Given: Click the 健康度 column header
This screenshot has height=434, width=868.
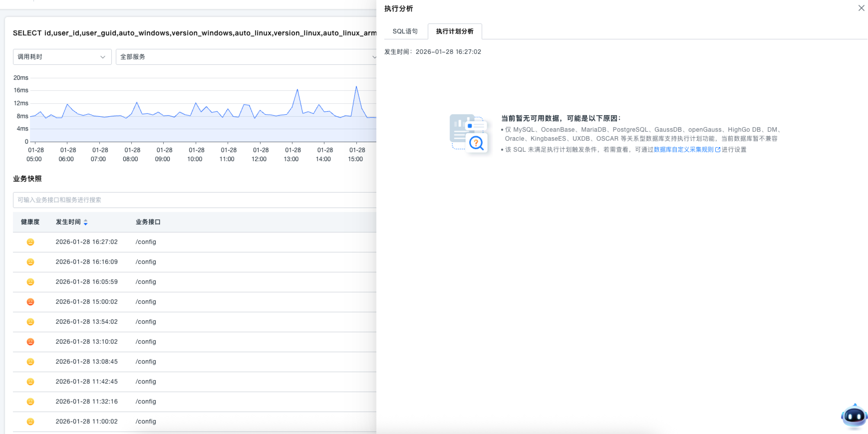Looking at the screenshot, I should [x=30, y=222].
